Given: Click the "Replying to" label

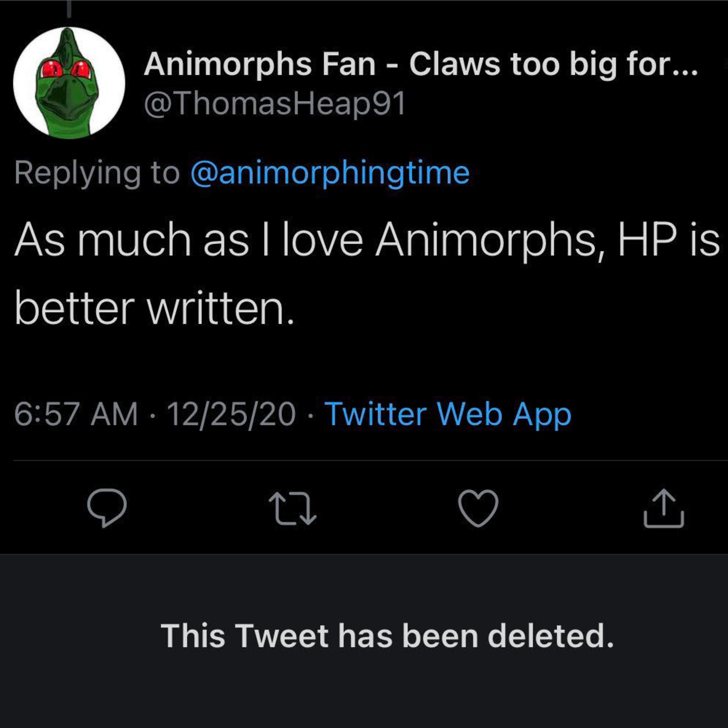Looking at the screenshot, I should (97, 173).
